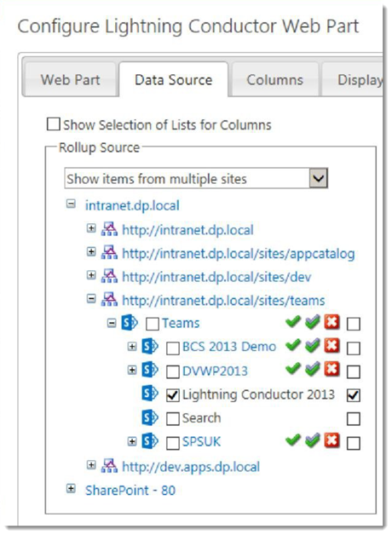Click SharePoint icon beside DVWP2013
Screen dimensions: 392x535
click(150, 370)
